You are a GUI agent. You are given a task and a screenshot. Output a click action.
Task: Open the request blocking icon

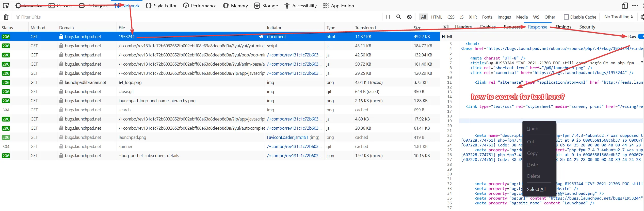pos(409,17)
